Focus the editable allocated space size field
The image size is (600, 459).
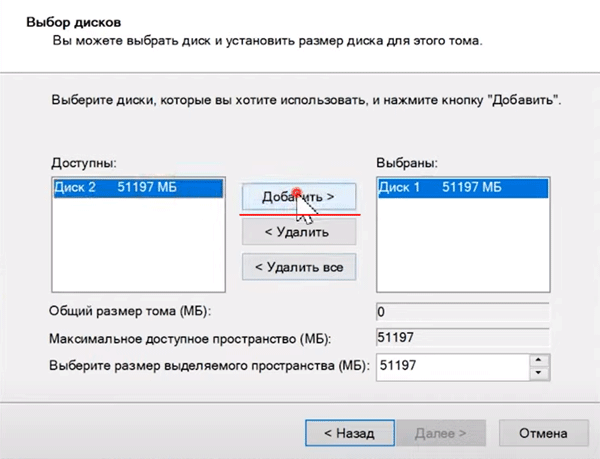tap(450, 367)
